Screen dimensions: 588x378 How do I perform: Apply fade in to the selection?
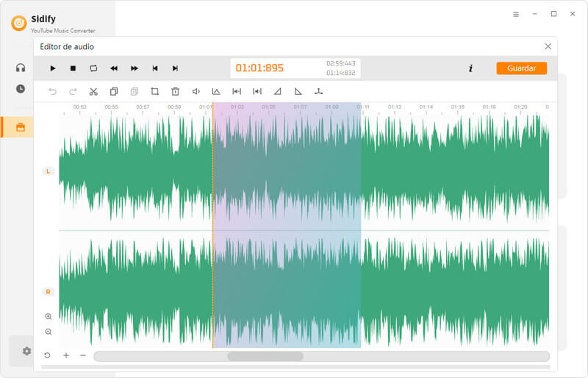pyautogui.click(x=278, y=92)
